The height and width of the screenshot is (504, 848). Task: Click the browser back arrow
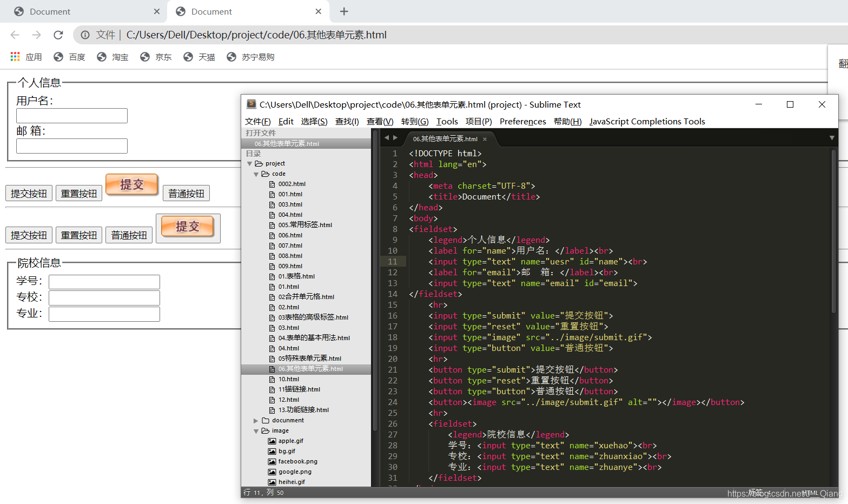tap(15, 35)
